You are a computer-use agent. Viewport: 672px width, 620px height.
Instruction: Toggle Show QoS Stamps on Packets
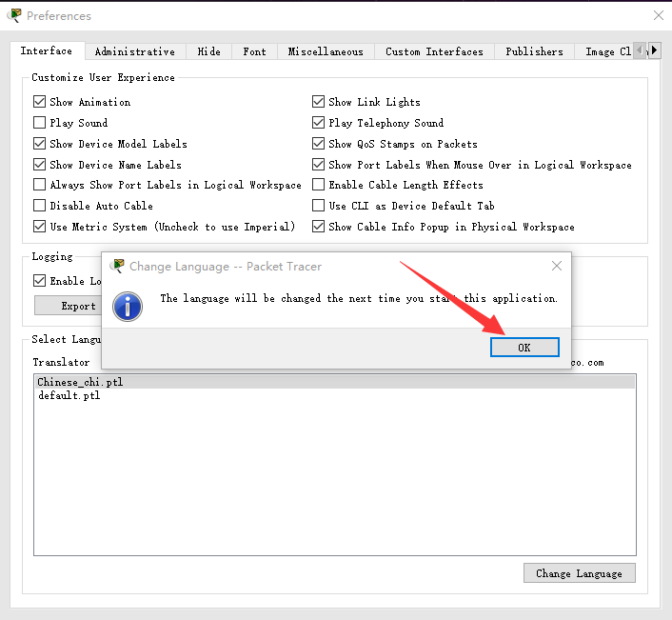(x=318, y=143)
